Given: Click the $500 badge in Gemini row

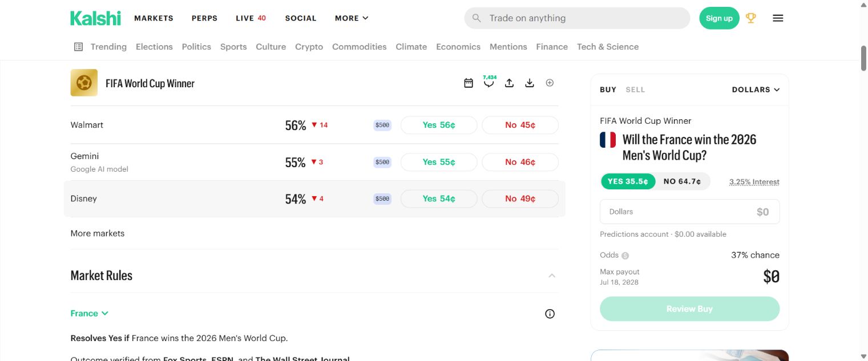Looking at the screenshot, I should 382,162.
